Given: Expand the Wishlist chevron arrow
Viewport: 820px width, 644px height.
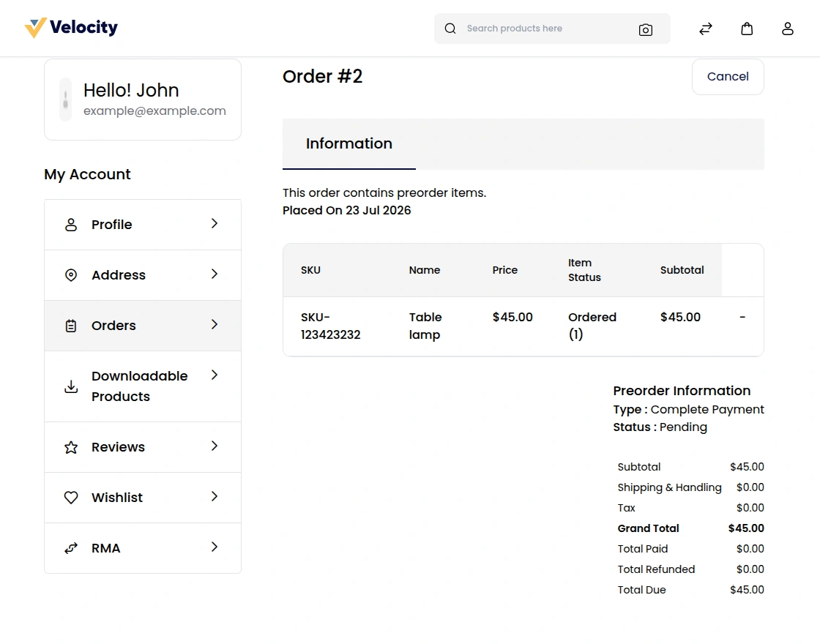Looking at the screenshot, I should (215, 497).
